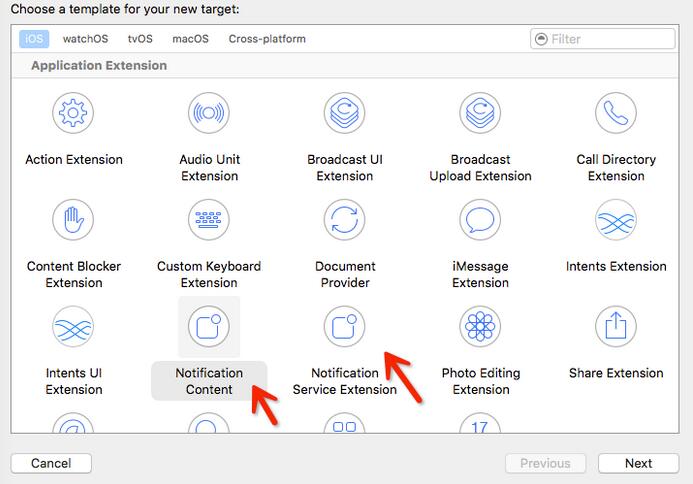Switch to the watchOS tab

pyautogui.click(x=85, y=39)
